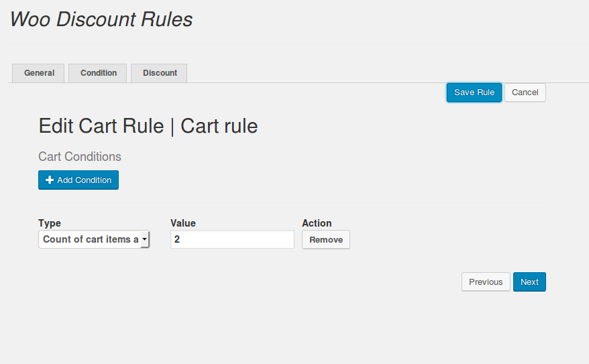
Task: Switch to the General tab
Action: tap(38, 73)
